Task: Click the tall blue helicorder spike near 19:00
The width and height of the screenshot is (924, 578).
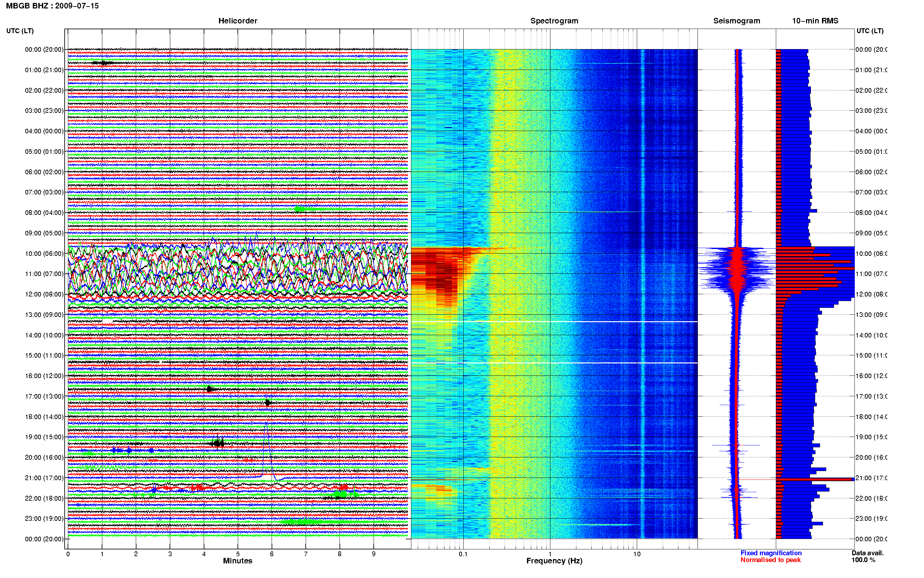Action: [266, 451]
